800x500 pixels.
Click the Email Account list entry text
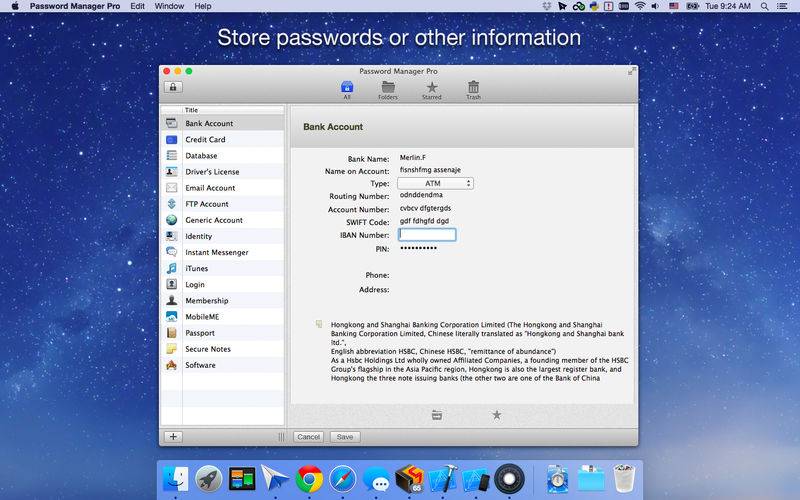point(210,188)
